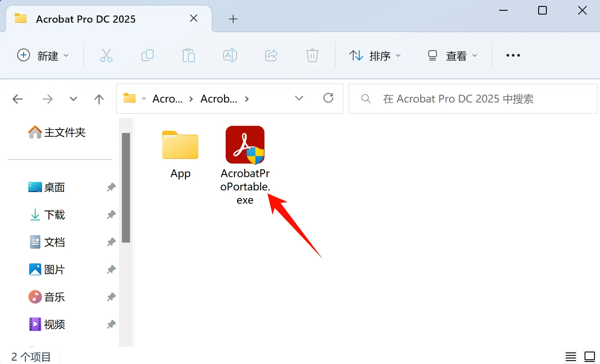Maximize the Explorer window

point(542,10)
